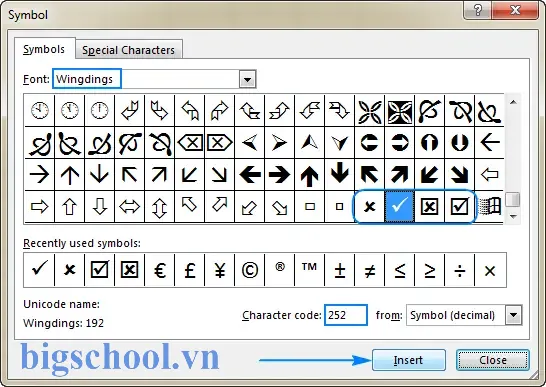Click the Insert button
This screenshot has height=387, width=546.
(408, 360)
